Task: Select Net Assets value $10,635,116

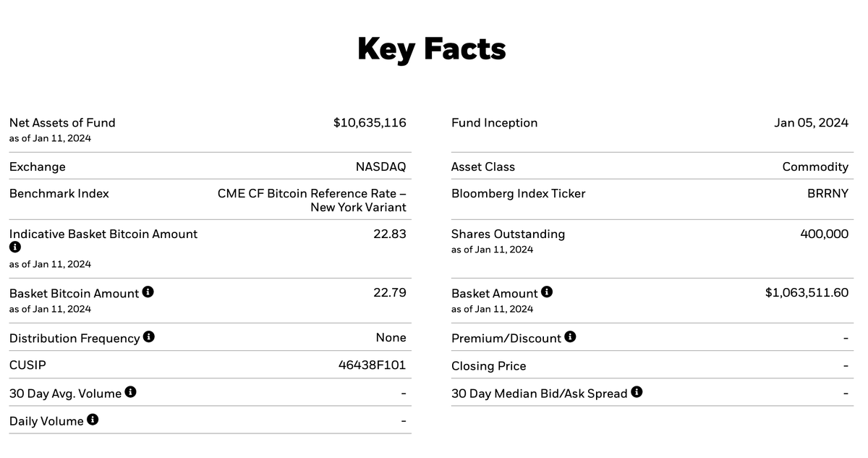Action: [370, 123]
